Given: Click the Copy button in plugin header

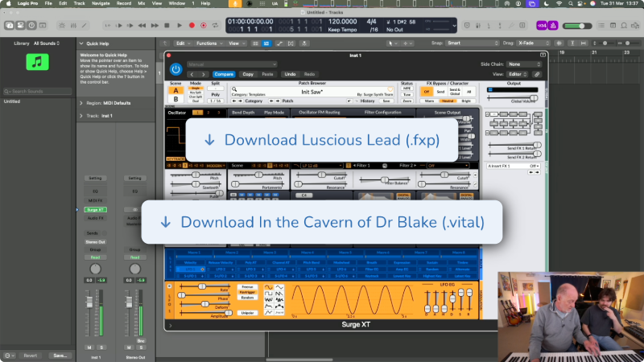Looking at the screenshot, I should pos(248,74).
